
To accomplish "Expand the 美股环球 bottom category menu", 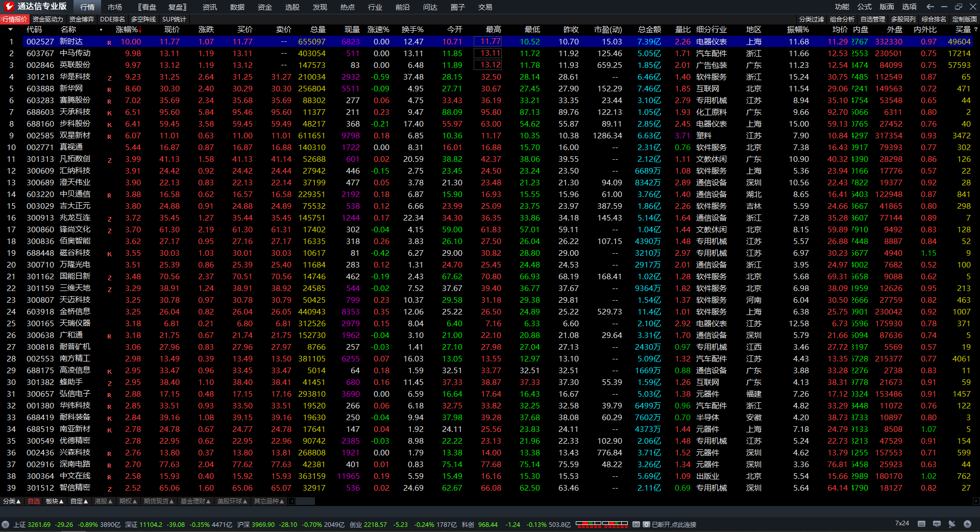I will pos(232,501).
